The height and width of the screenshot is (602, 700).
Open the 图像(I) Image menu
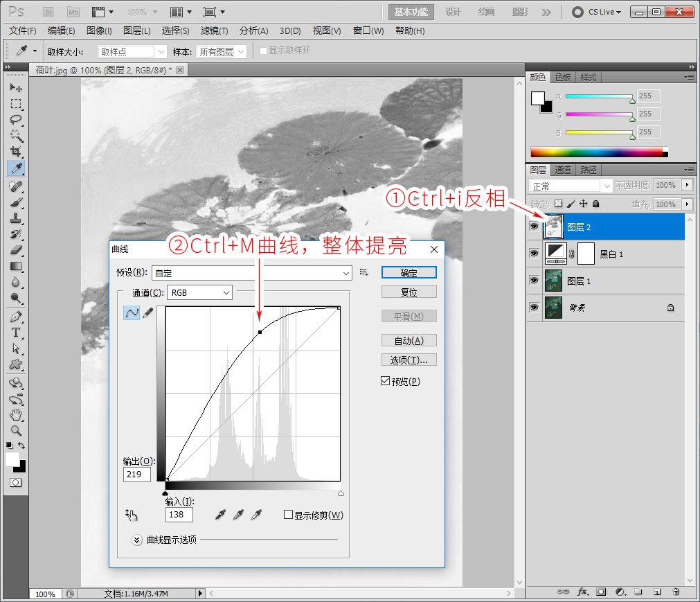pos(99,30)
